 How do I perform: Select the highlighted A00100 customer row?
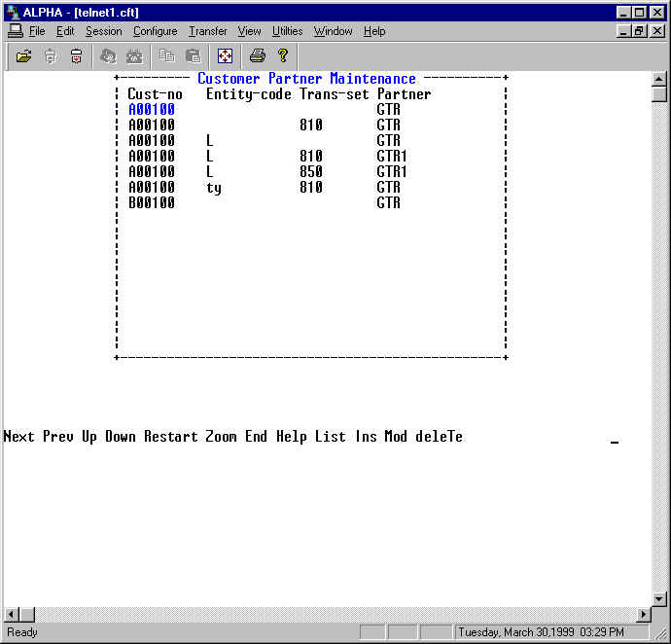(152, 110)
